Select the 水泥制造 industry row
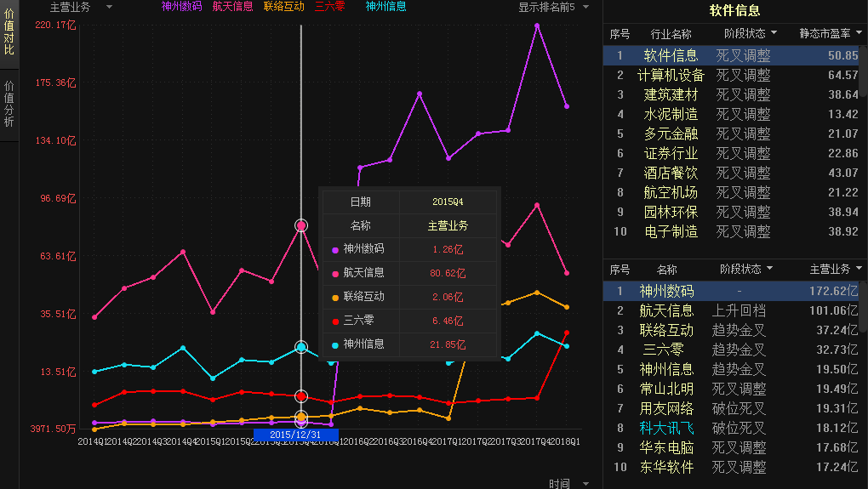Viewport: 868px width, 489px height. tap(733, 114)
